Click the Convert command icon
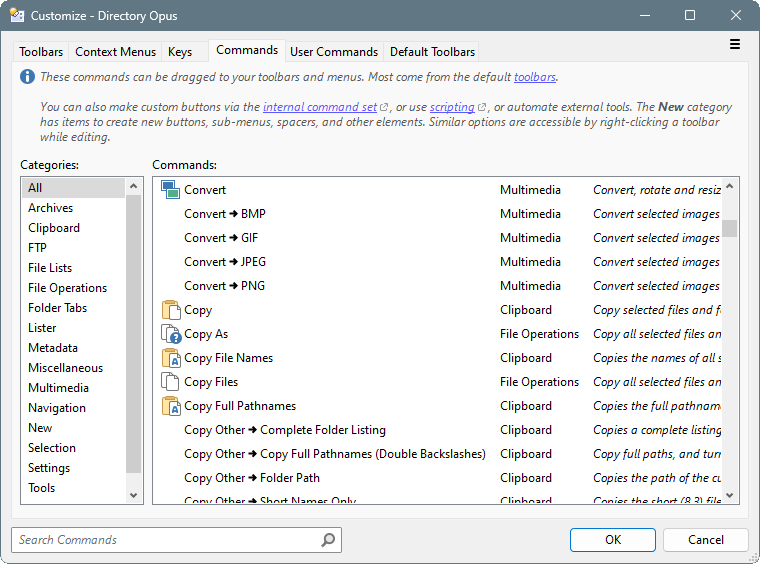 (171, 189)
